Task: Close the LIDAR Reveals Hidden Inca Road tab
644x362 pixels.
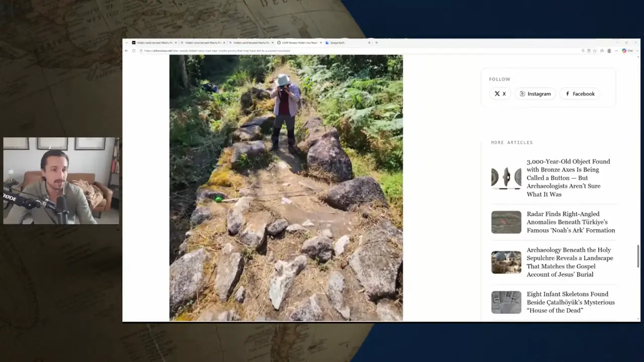Action: click(320, 43)
